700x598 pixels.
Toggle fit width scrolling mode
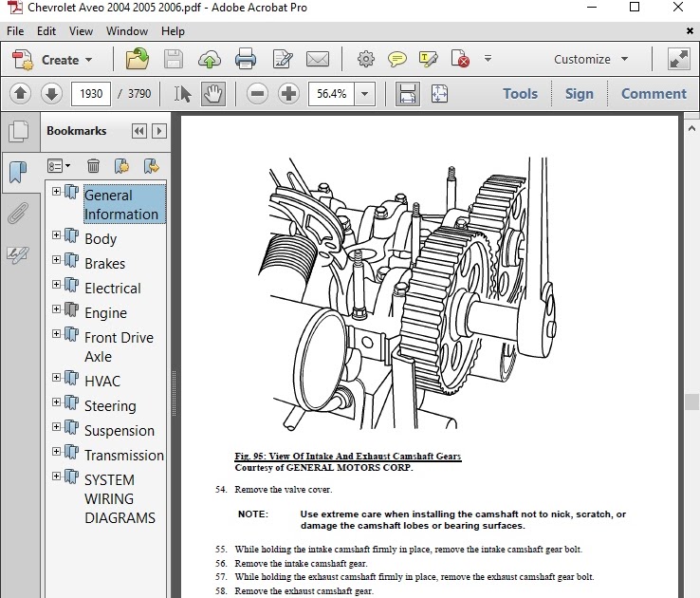coord(408,94)
